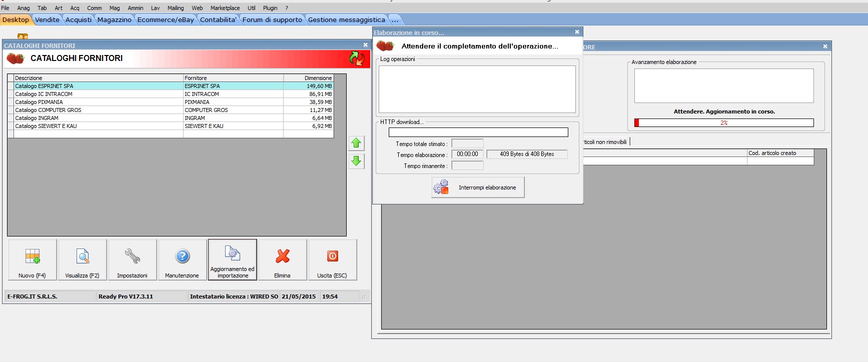Open the Web menu
868x362 pixels.
click(x=197, y=8)
